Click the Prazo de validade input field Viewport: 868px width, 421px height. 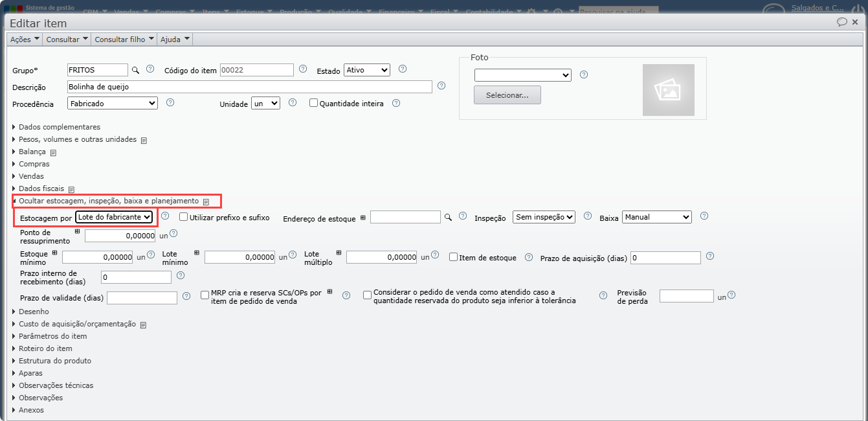pos(142,298)
